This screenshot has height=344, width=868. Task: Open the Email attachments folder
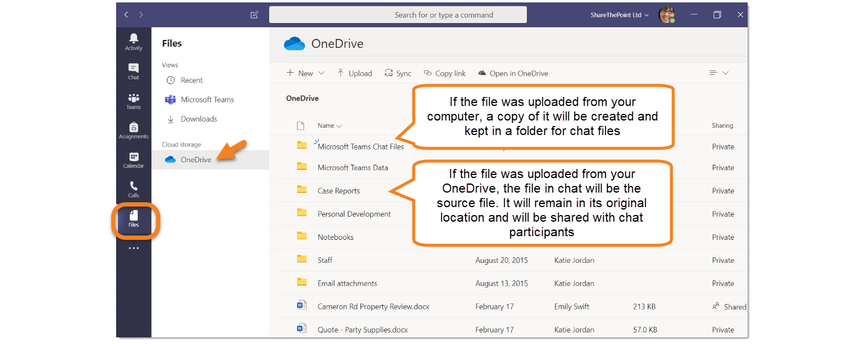tap(347, 283)
